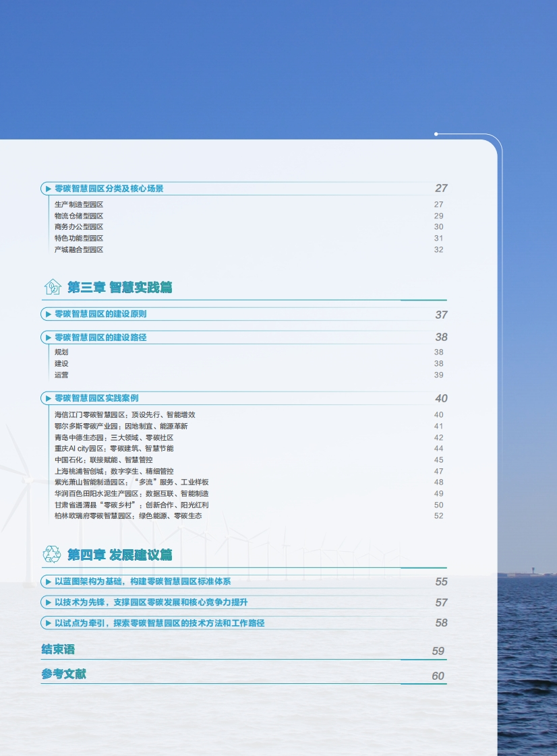Screen dimensions: 557x756
Task: Click the triangle arrow before 零碳智慧园区实践案例
Action: click(x=49, y=398)
